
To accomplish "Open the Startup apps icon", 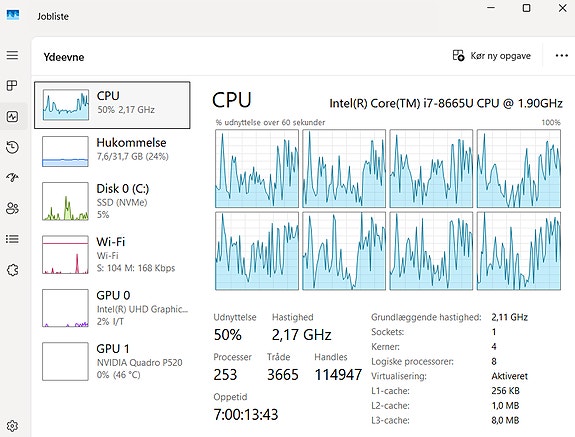I will point(12,178).
